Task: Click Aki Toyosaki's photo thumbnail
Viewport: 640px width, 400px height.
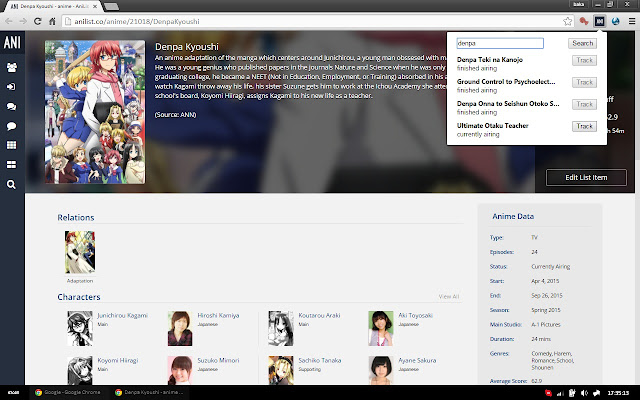Action: 381,329
